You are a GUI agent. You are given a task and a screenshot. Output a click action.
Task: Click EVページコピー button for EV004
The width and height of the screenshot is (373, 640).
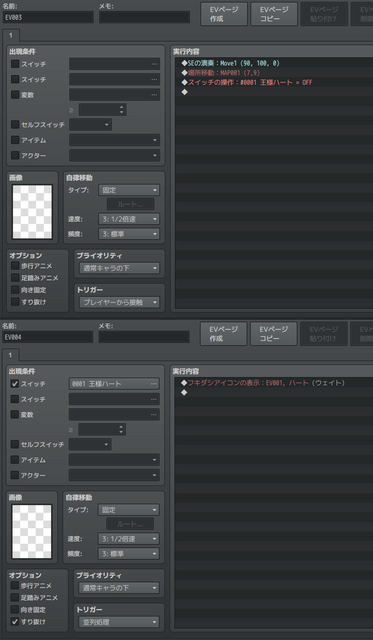pos(273,334)
